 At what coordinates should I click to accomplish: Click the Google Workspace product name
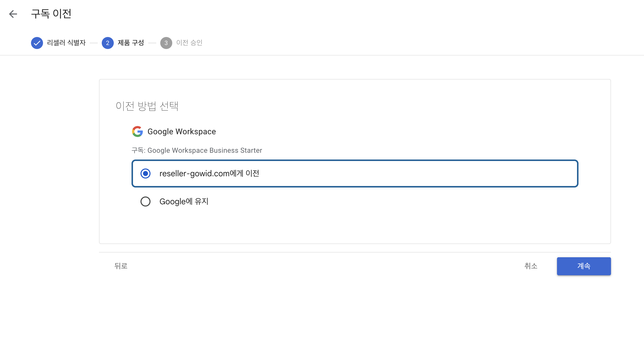coord(181,131)
